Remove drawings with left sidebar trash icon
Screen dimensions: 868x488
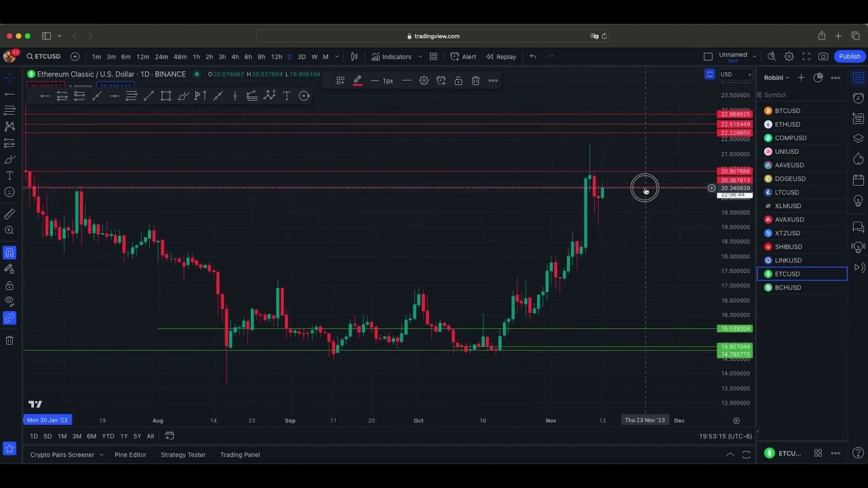point(9,340)
